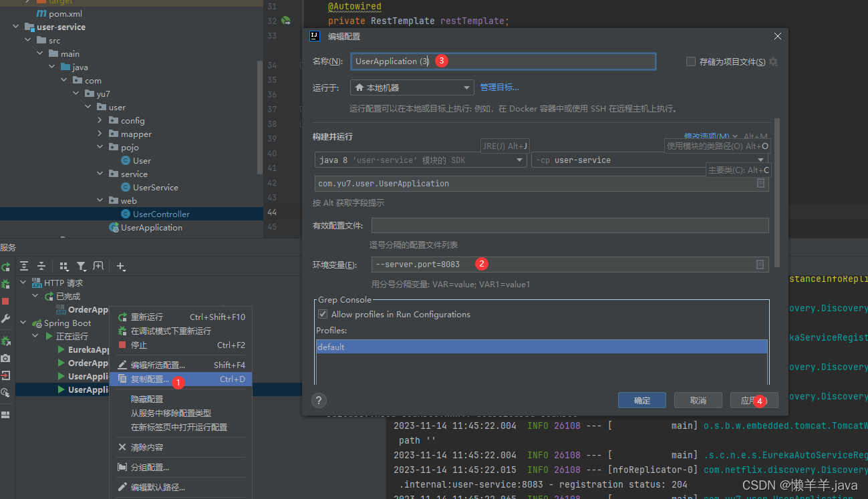Click the 确定 button
Viewport: 868px width, 499px height.
pyautogui.click(x=642, y=400)
